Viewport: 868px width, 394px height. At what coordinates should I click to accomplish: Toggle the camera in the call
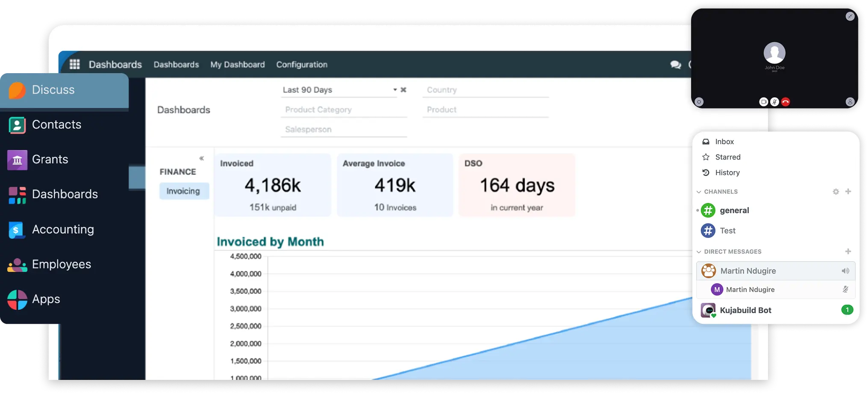point(763,102)
